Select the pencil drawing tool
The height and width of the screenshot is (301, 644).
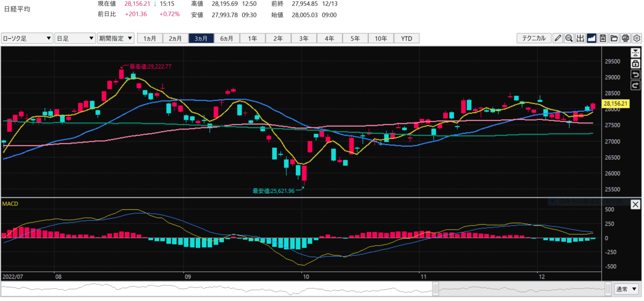click(x=558, y=38)
